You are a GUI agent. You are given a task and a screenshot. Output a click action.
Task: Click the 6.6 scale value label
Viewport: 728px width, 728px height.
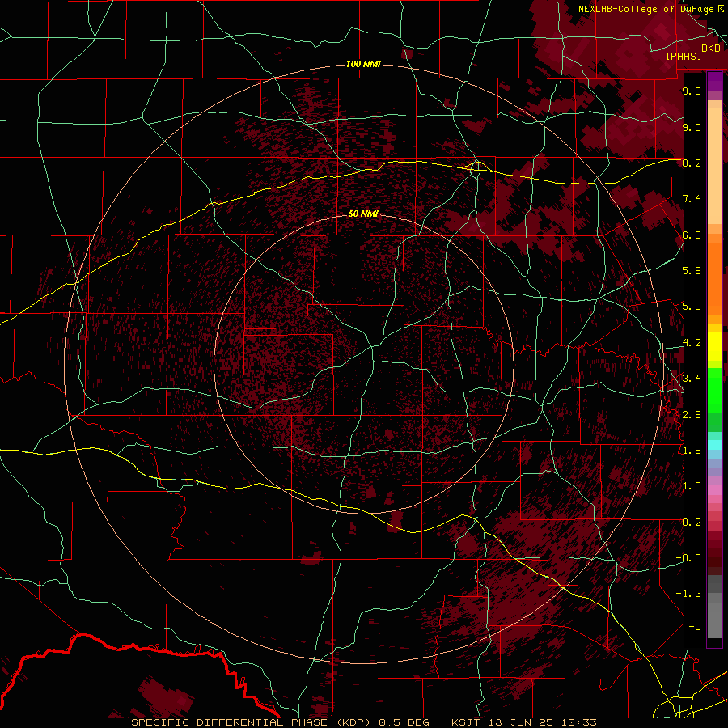[x=692, y=235]
